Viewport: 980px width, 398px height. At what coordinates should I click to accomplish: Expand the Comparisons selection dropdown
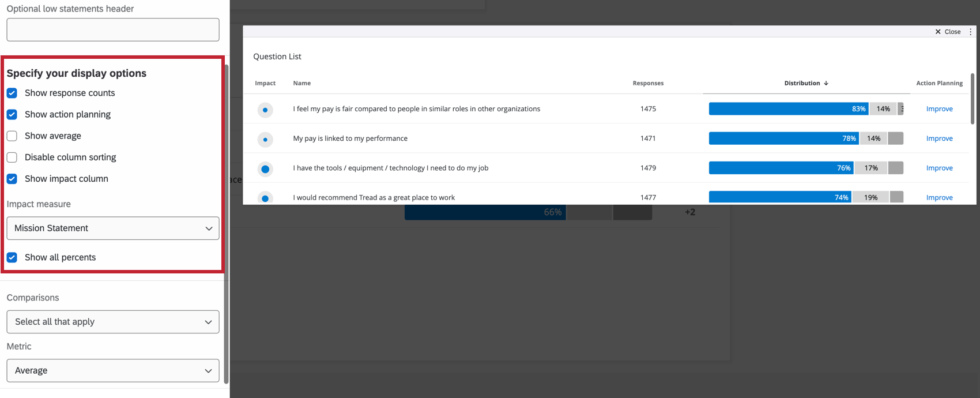pyautogui.click(x=112, y=322)
